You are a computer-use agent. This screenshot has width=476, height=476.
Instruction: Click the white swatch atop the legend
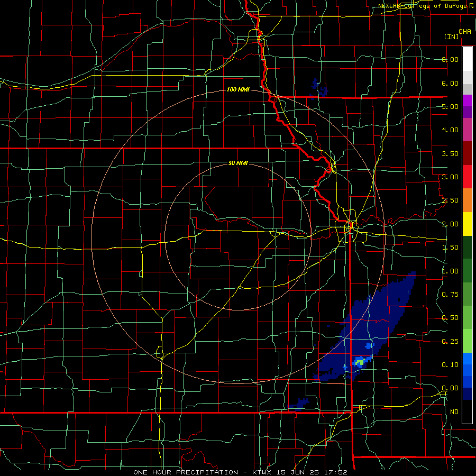click(467, 59)
